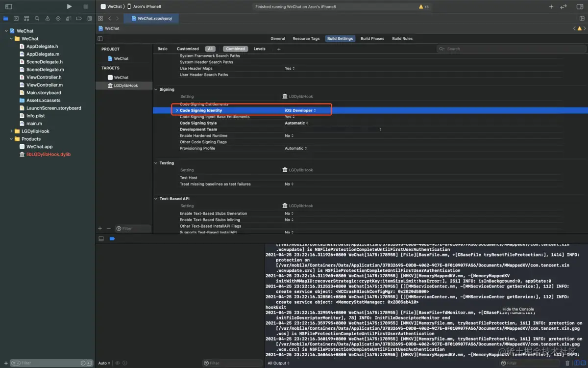Screen dimensions: 588x368
Task: Open Provisioning Profile Automatic dropdown
Action: (296, 148)
